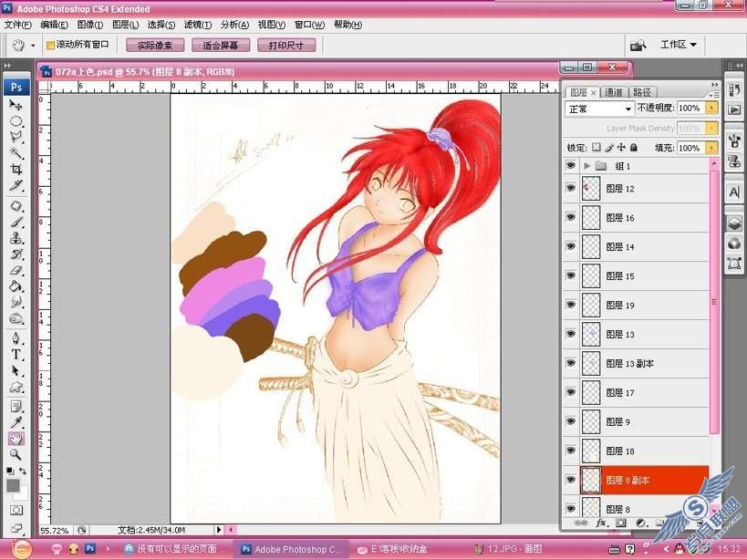The width and height of the screenshot is (747, 560).
Task: Switch to the 通道 tab
Action: point(614,92)
